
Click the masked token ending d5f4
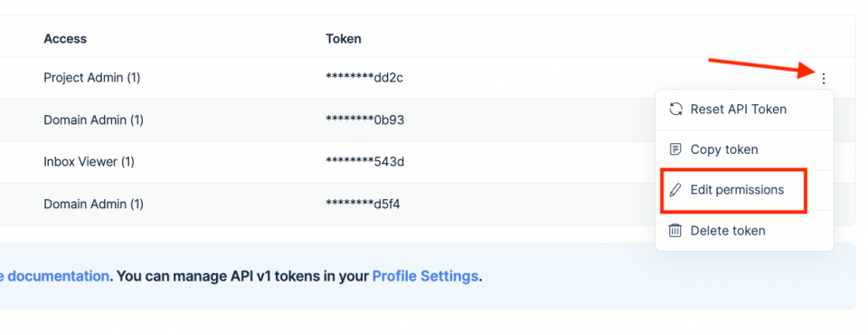point(363,205)
